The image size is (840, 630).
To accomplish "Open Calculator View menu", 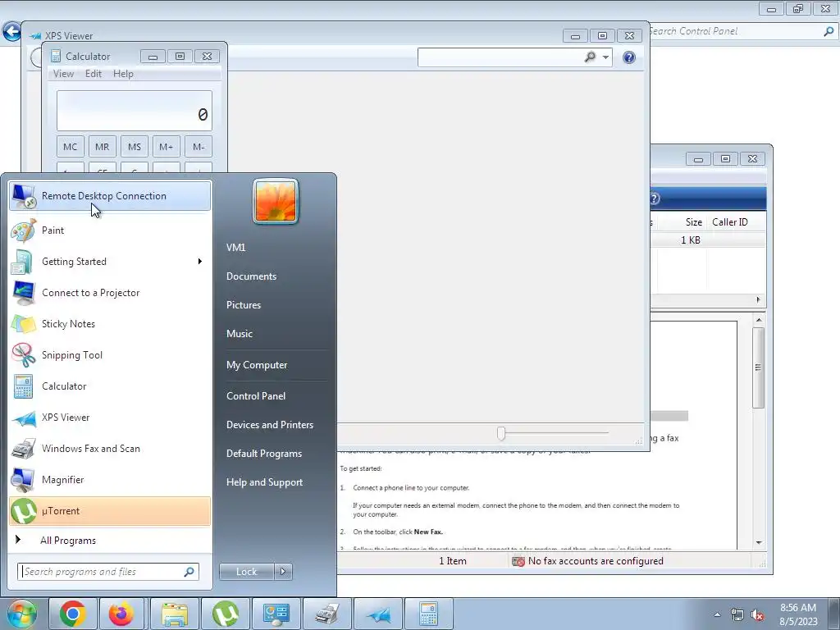I will click(63, 74).
